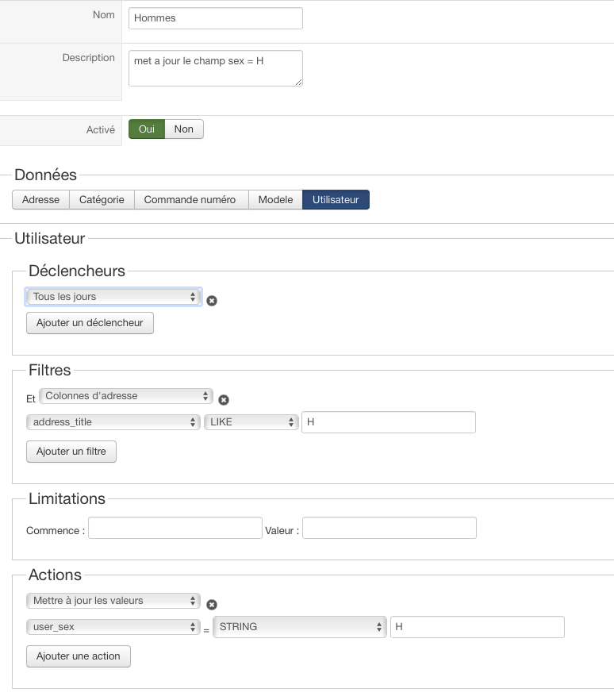Change the LIKE operator dropdown
This screenshot has height=700, width=614.
(251, 422)
